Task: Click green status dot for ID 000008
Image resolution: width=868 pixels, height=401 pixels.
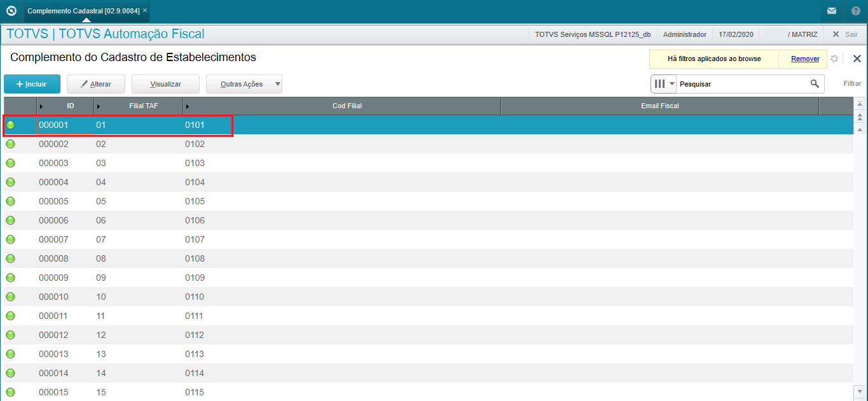Action: (x=10, y=258)
